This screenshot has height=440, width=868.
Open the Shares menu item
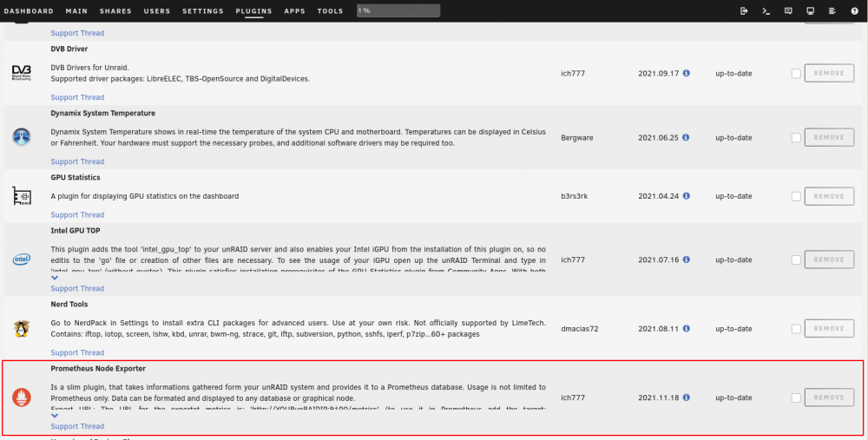(115, 11)
